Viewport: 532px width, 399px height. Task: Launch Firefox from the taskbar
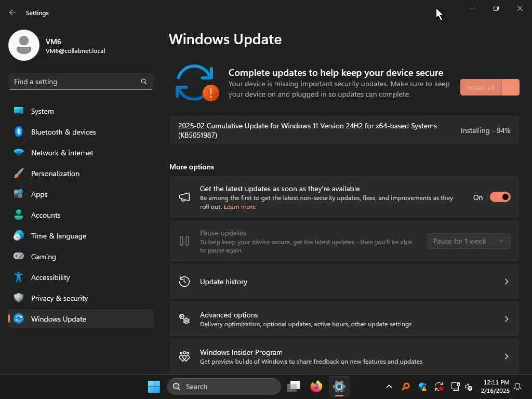(x=316, y=387)
